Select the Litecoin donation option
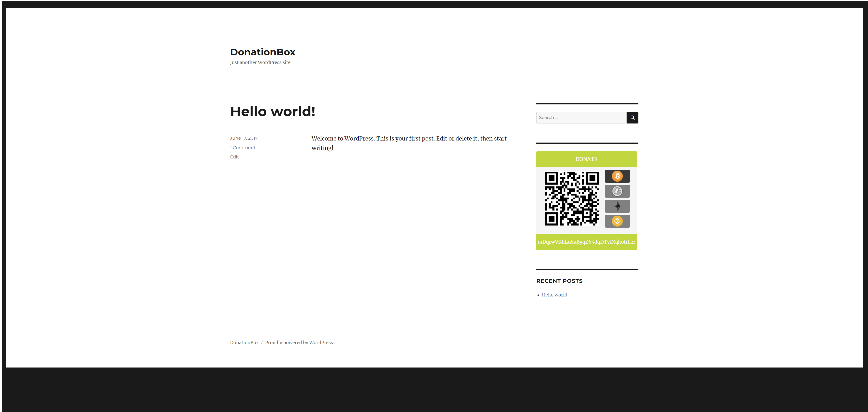Screen dimensions: 868x412 (617, 191)
